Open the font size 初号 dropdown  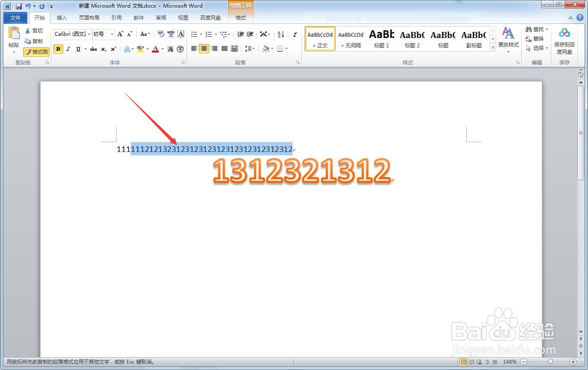click(112, 34)
